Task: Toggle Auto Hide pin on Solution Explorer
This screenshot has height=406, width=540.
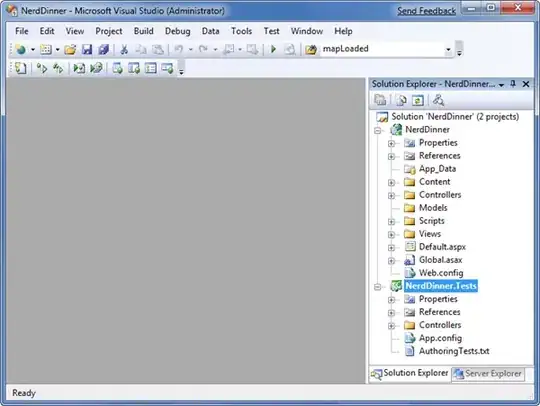Action: click(513, 84)
